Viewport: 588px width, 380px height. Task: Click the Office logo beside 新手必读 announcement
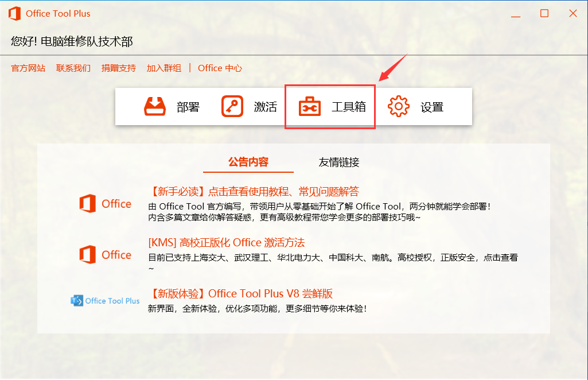pos(106,204)
